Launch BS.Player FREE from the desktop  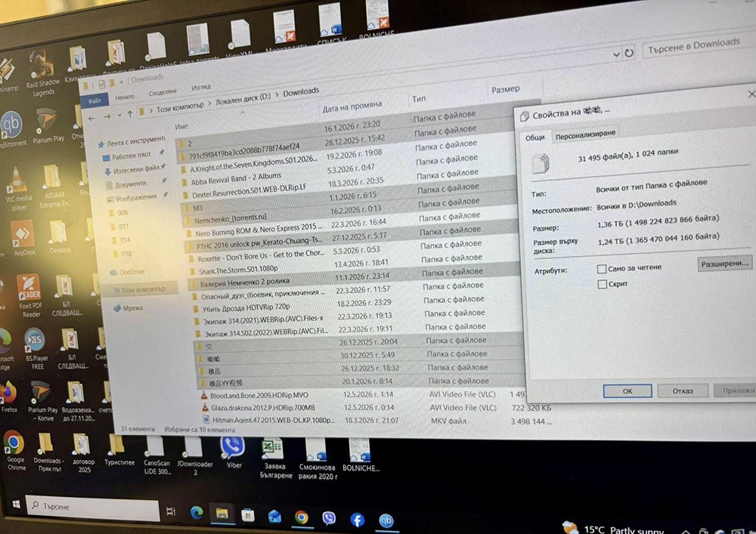36,349
